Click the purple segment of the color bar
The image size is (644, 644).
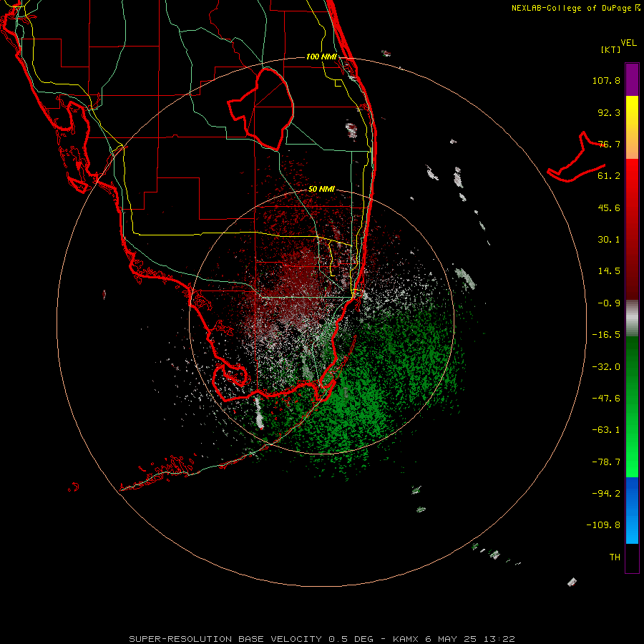pyautogui.click(x=632, y=79)
